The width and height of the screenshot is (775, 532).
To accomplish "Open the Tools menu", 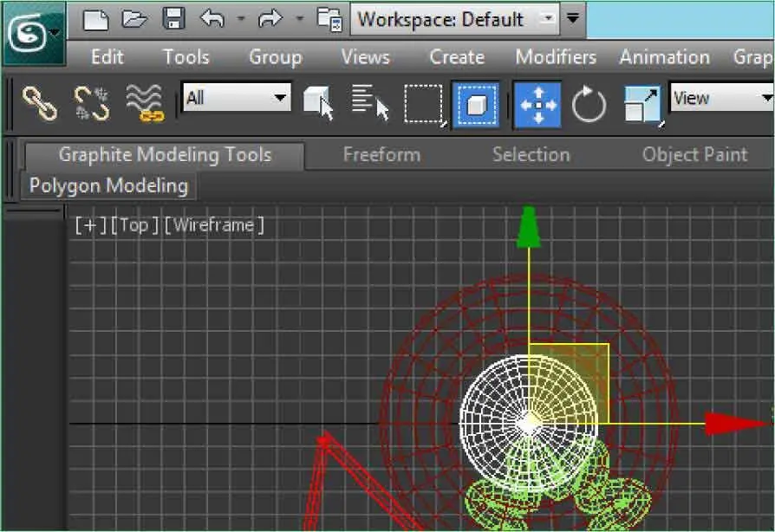I will tap(186, 57).
